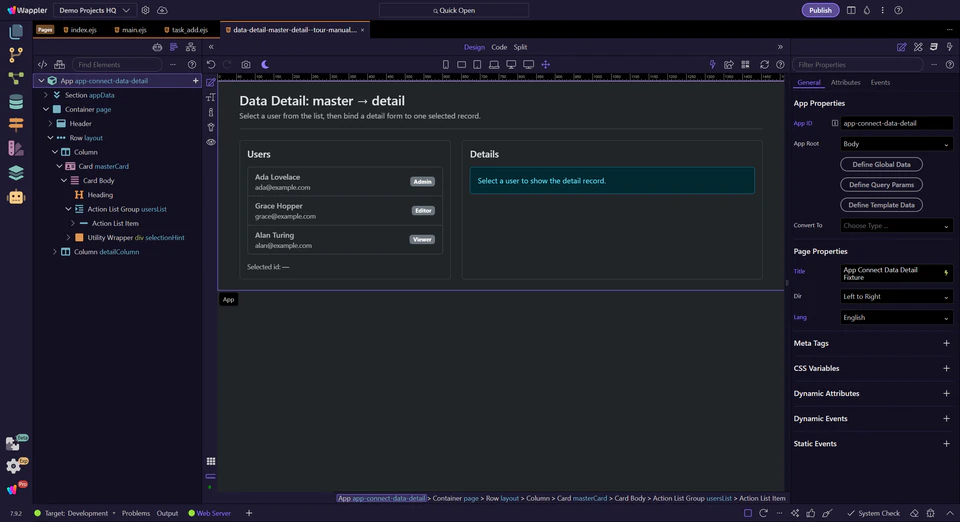Switch to the index.ejs tab

pos(80,29)
